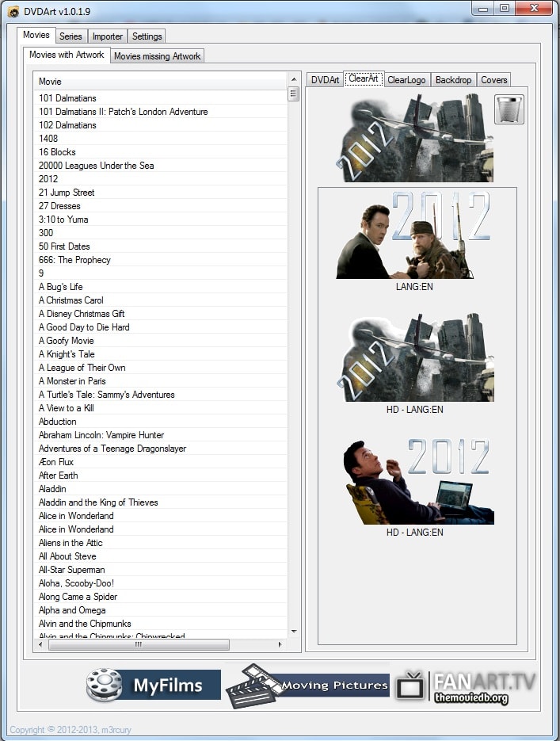Screen dimensions: 560x741
Task: Select the current 2012 ClearArt preview image
Action: point(414,138)
